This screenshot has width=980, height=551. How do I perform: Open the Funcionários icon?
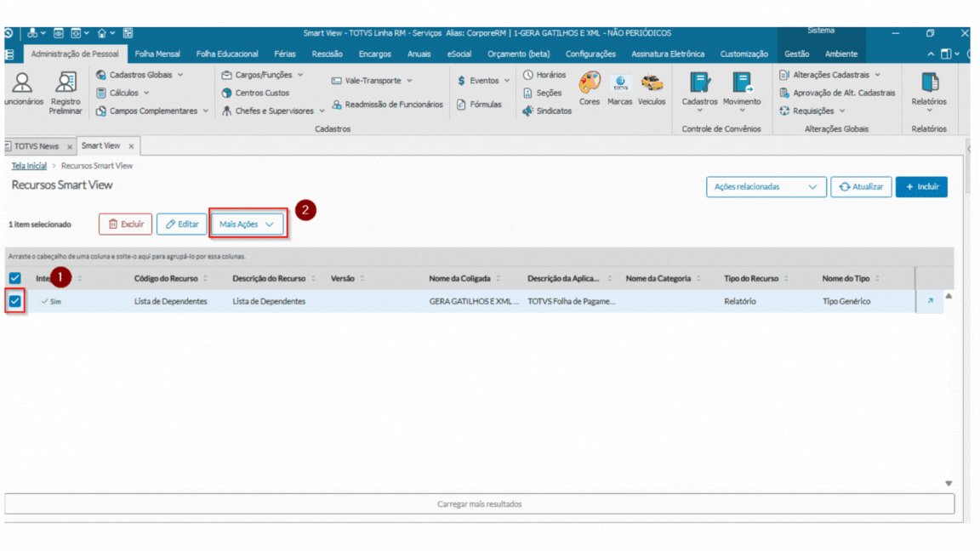[22, 88]
